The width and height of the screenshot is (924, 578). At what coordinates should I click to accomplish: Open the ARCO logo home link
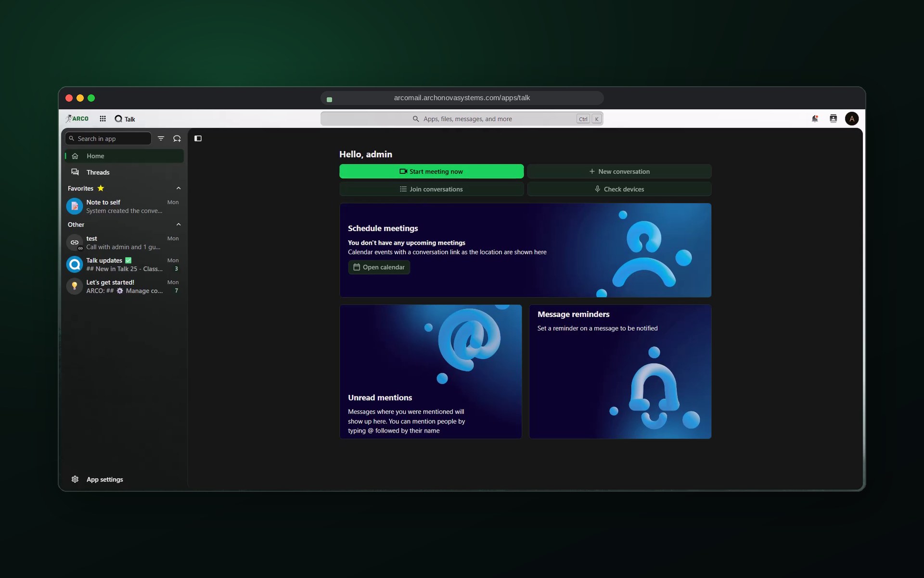(77, 118)
